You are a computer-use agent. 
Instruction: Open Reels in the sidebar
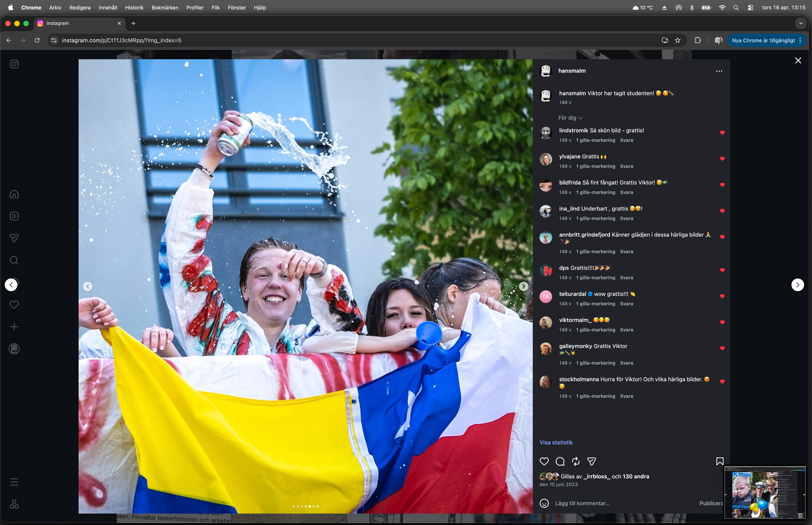click(x=14, y=216)
